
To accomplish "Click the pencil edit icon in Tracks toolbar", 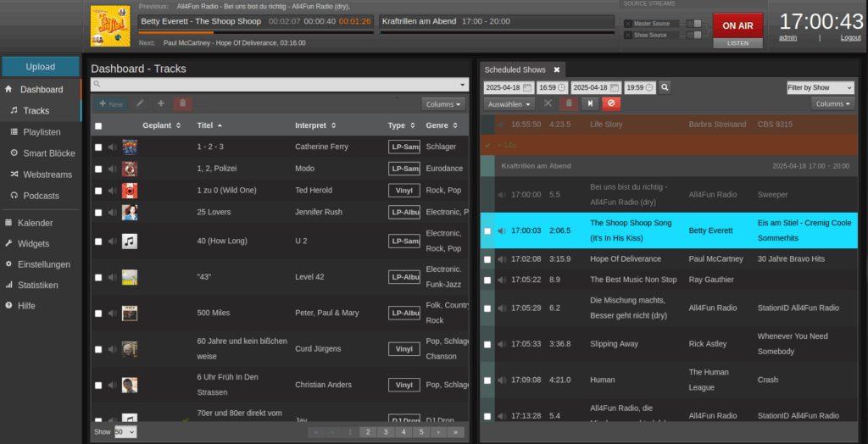I will [140, 103].
